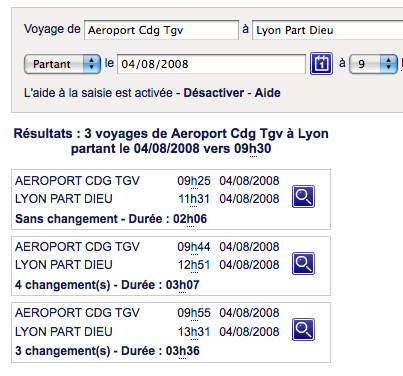View details of the 09h25 direct trip
The image size is (403, 376).
[303, 196]
